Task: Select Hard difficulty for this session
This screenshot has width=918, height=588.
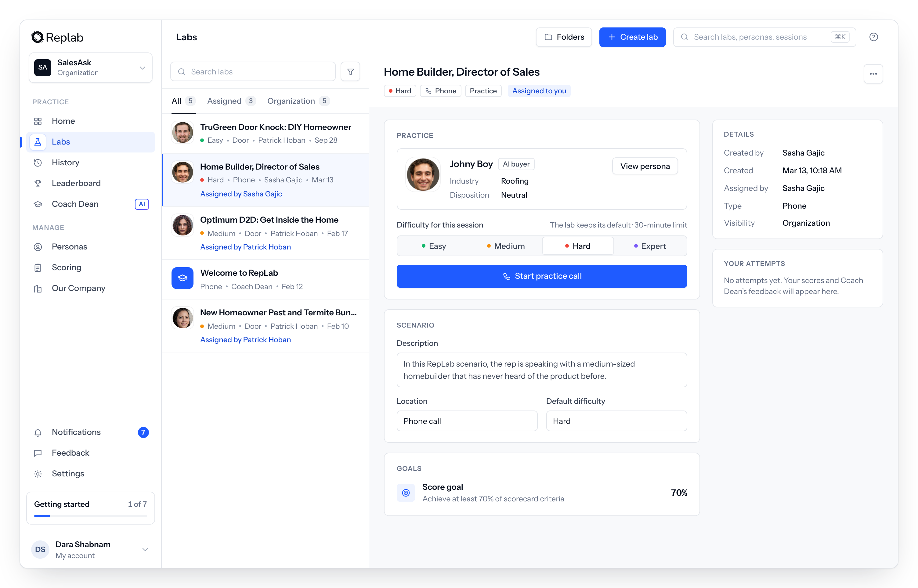Action: tap(578, 246)
